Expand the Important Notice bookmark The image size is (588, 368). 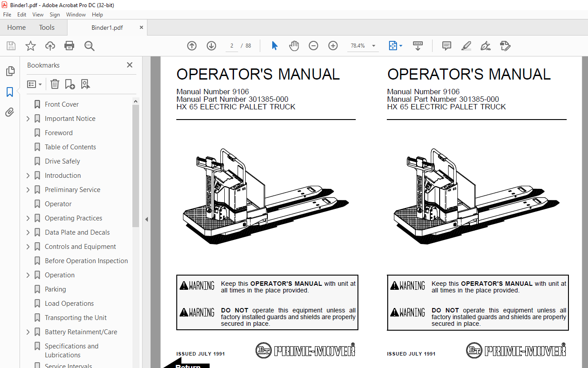pos(28,119)
